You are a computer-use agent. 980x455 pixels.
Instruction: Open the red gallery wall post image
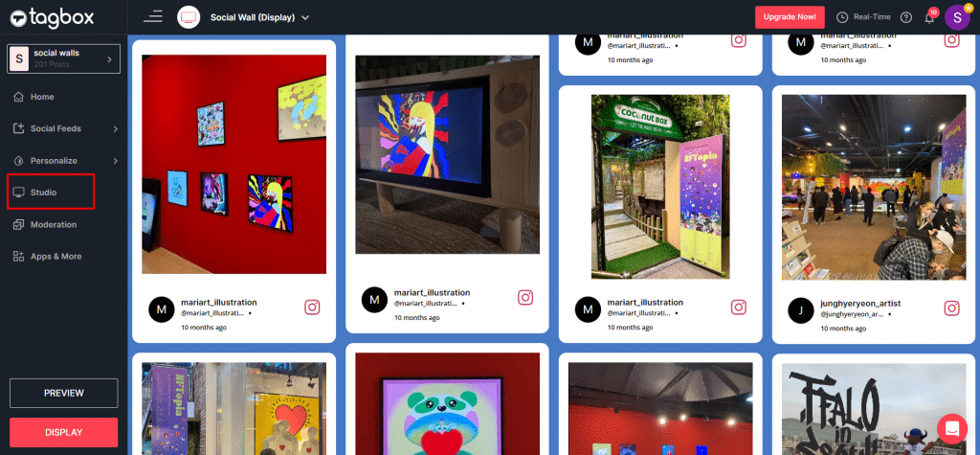(x=234, y=164)
